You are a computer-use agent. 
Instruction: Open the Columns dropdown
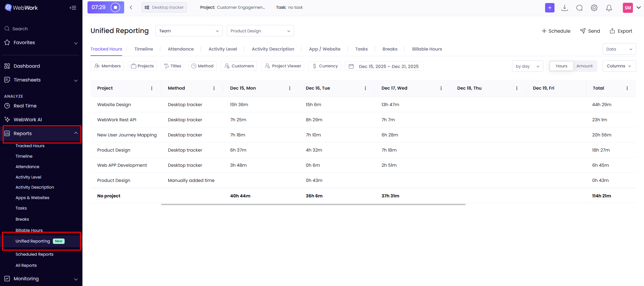coord(619,66)
